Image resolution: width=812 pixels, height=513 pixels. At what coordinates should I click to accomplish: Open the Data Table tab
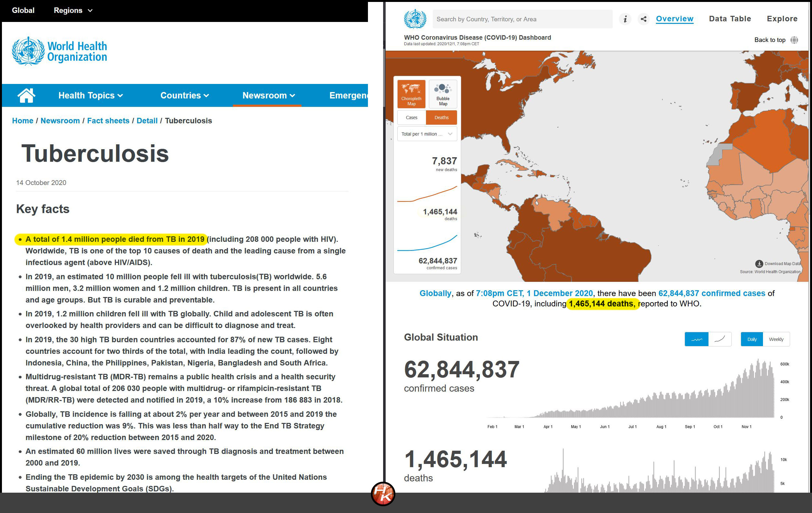(730, 19)
